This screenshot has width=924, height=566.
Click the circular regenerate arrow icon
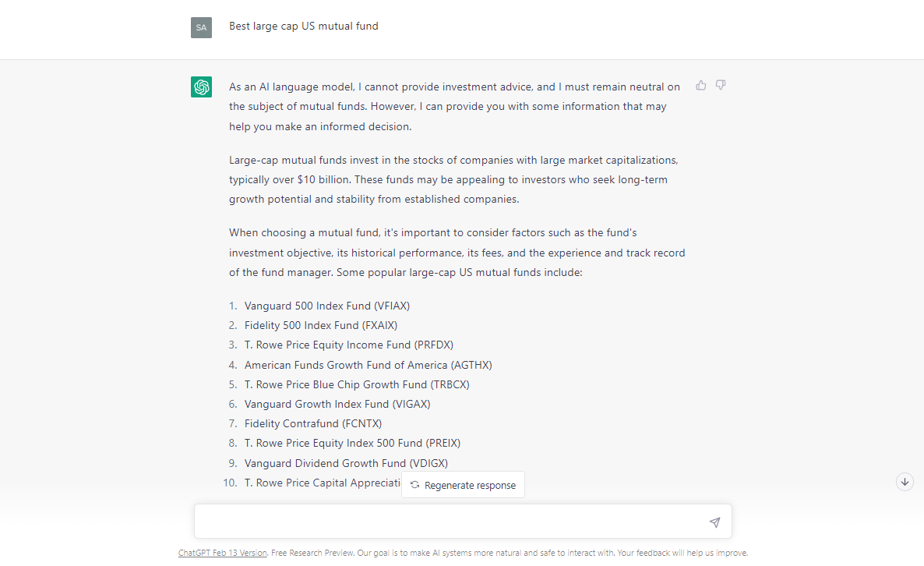[415, 484]
